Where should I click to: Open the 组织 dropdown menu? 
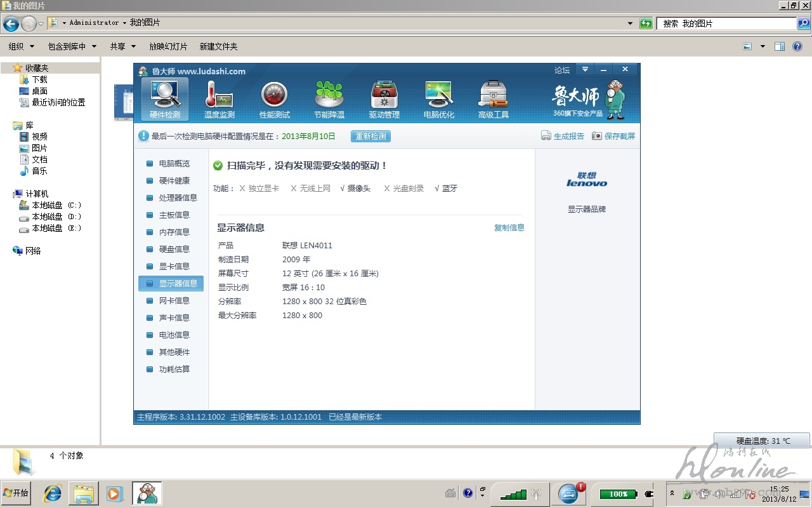[21, 46]
